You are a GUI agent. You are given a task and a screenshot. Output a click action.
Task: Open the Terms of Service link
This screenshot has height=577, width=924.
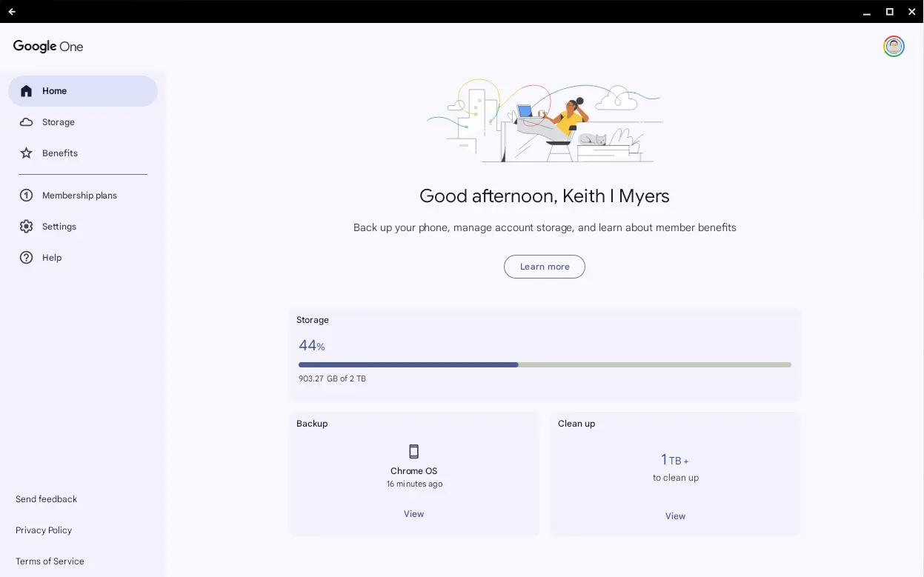[x=50, y=561]
